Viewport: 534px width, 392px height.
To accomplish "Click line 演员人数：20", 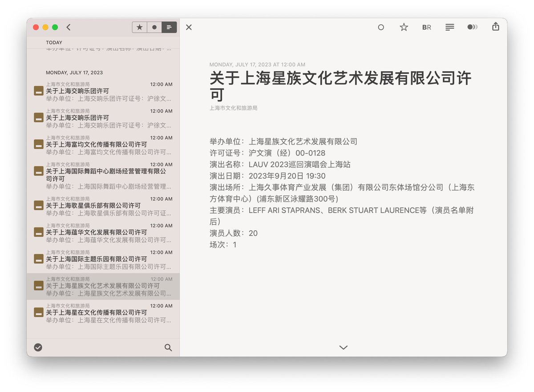I will pos(234,233).
